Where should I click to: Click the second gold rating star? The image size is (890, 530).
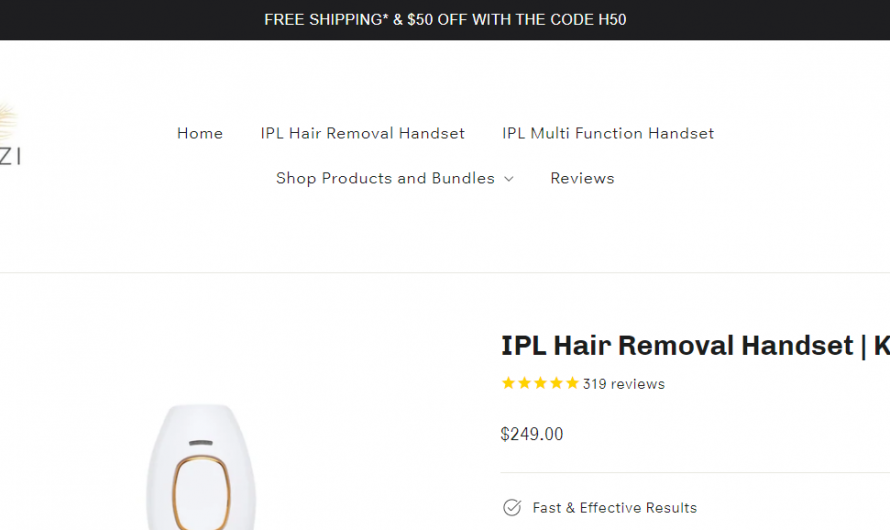pos(524,384)
